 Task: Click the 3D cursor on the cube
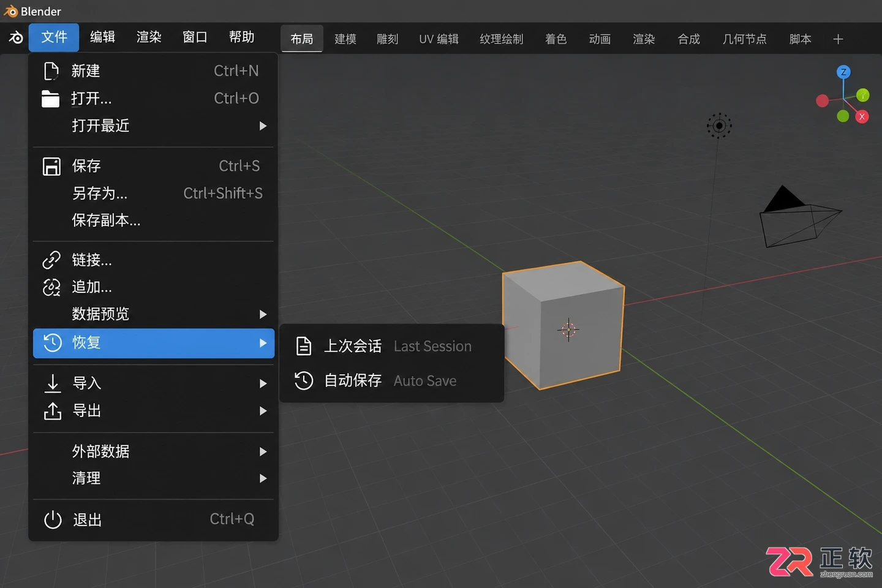[568, 330]
